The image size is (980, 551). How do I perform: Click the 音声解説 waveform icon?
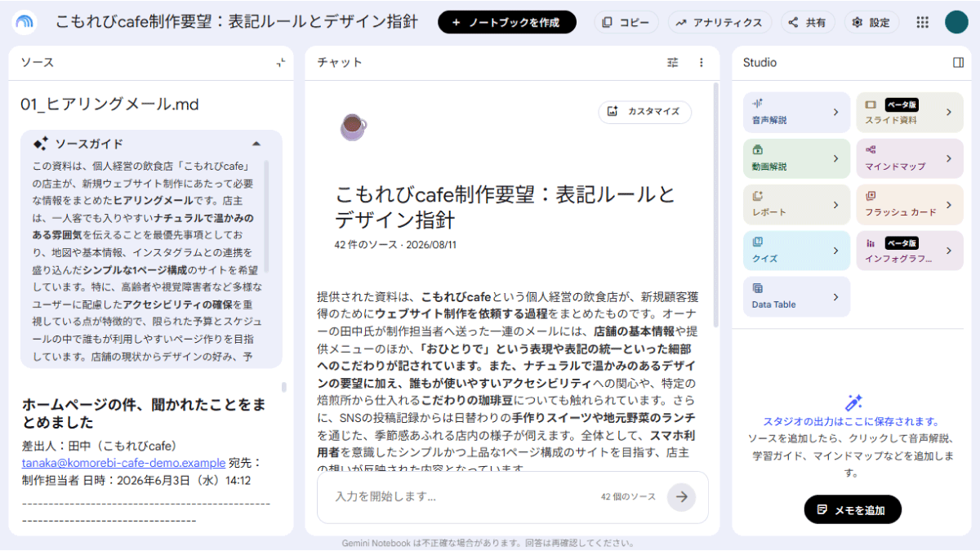click(758, 104)
